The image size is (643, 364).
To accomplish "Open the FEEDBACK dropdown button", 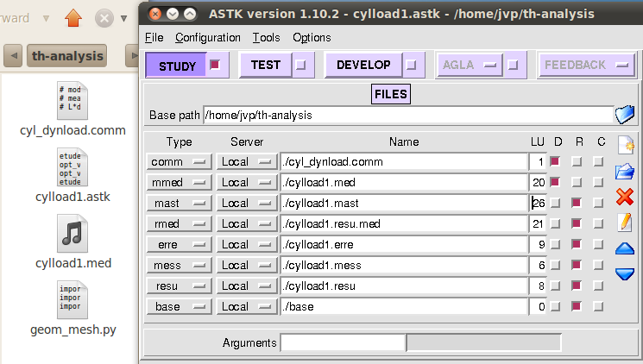I will click(x=587, y=65).
